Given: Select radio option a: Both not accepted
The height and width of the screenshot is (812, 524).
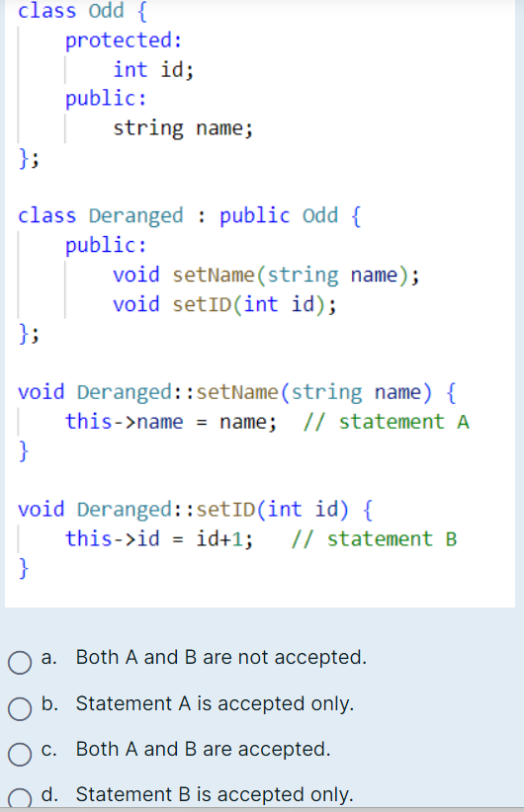Looking at the screenshot, I should point(20,662).
